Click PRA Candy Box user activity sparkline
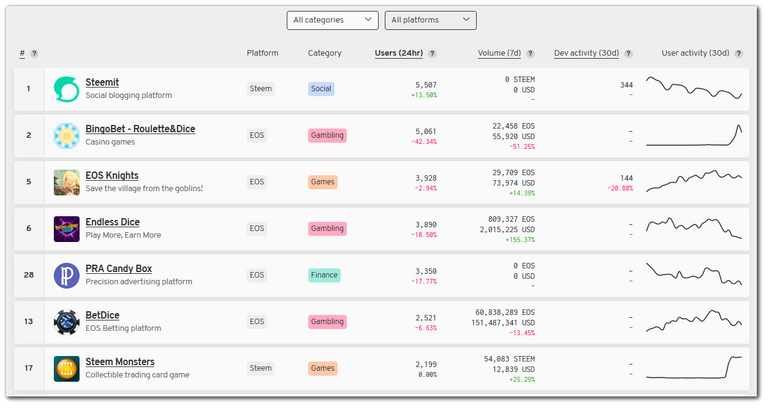Image resolution: width=768 pixels, height=408 pixels. click(x=694, y=274)
